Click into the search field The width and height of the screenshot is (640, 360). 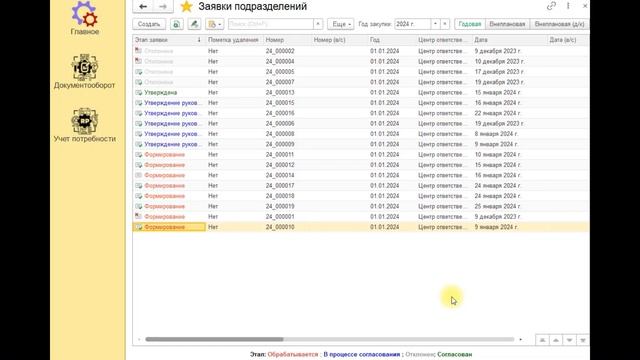(271, 24)
